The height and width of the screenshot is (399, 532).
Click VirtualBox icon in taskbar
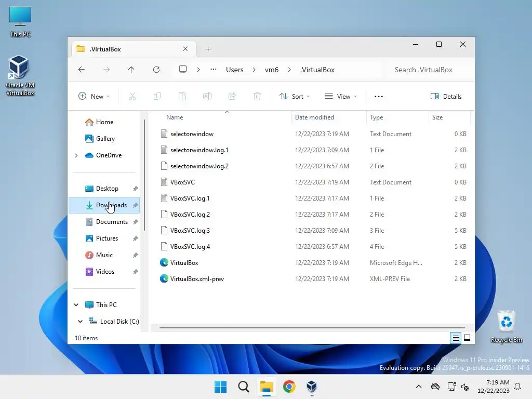pos(312,387)
